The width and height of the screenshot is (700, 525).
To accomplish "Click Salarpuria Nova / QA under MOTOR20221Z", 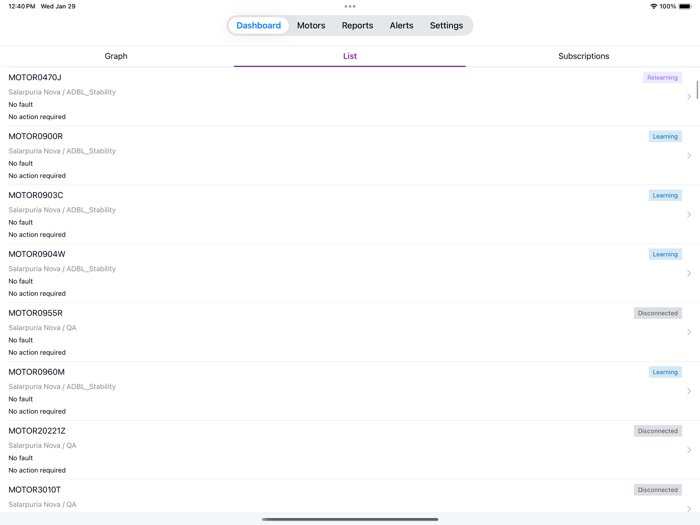I will point(42,446).
